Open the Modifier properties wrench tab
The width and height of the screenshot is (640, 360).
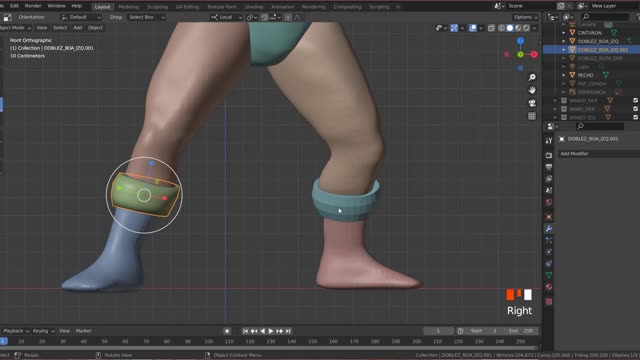[x=549, y=229]
